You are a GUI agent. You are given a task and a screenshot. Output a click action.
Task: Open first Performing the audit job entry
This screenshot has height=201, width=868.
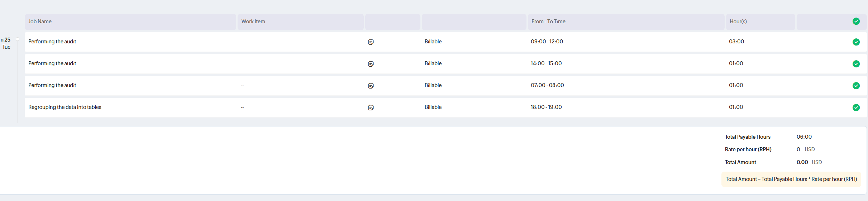52,42
